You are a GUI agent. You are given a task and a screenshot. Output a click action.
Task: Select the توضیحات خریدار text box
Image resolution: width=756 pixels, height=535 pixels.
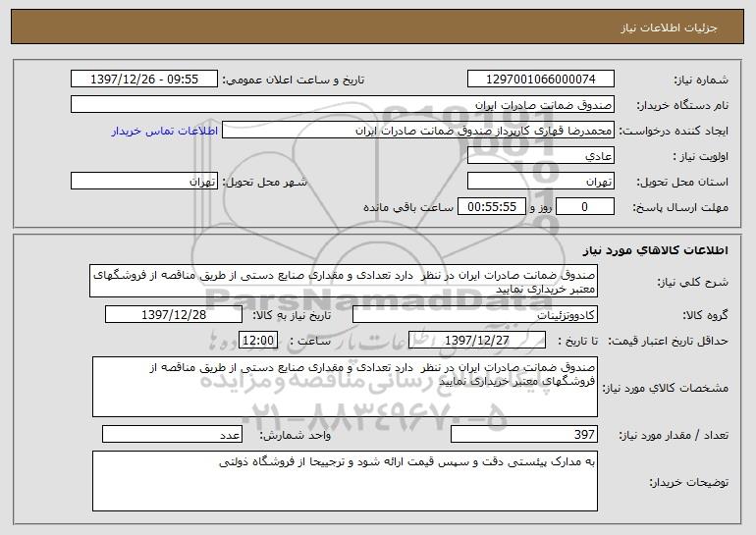tap(345, 481)
